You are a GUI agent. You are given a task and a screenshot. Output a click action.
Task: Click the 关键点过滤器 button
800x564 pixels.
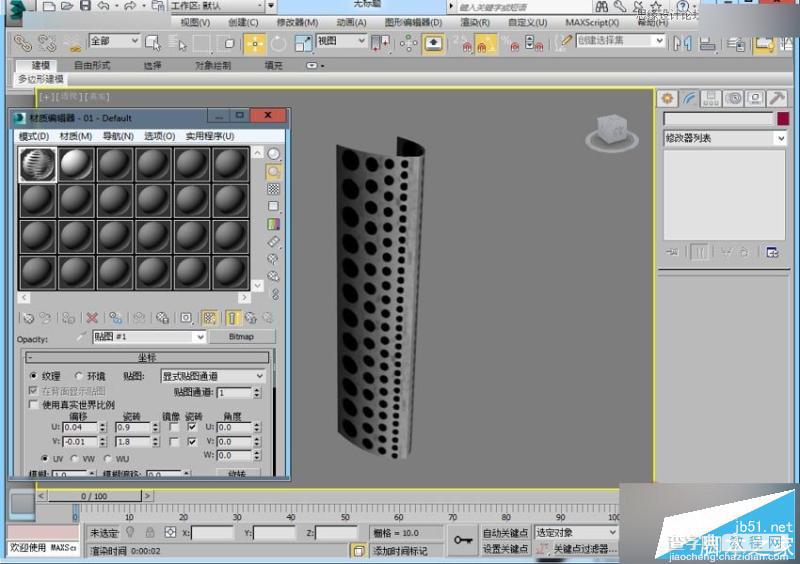pyautogui.click(x=585, y=549)
